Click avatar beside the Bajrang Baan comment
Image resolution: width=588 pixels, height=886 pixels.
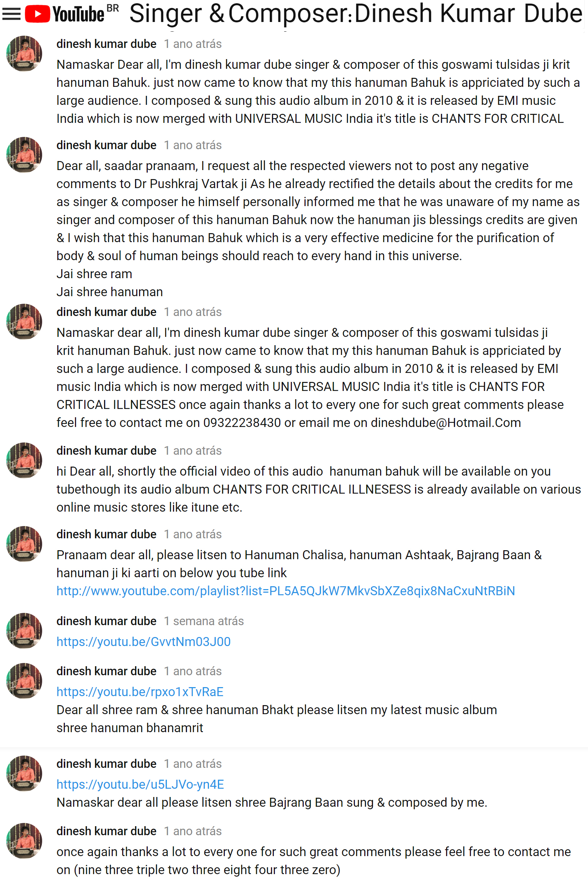coord(24,773)
